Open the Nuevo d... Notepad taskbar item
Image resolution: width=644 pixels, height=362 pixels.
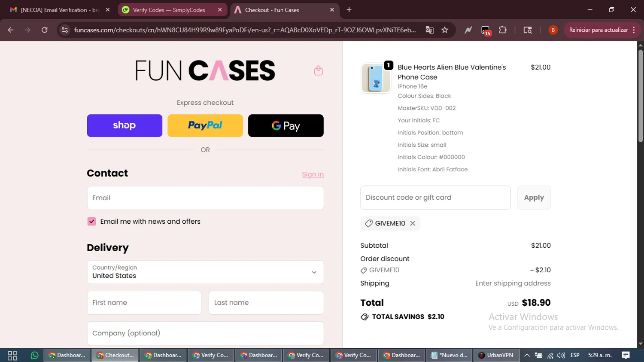[449, 355]
